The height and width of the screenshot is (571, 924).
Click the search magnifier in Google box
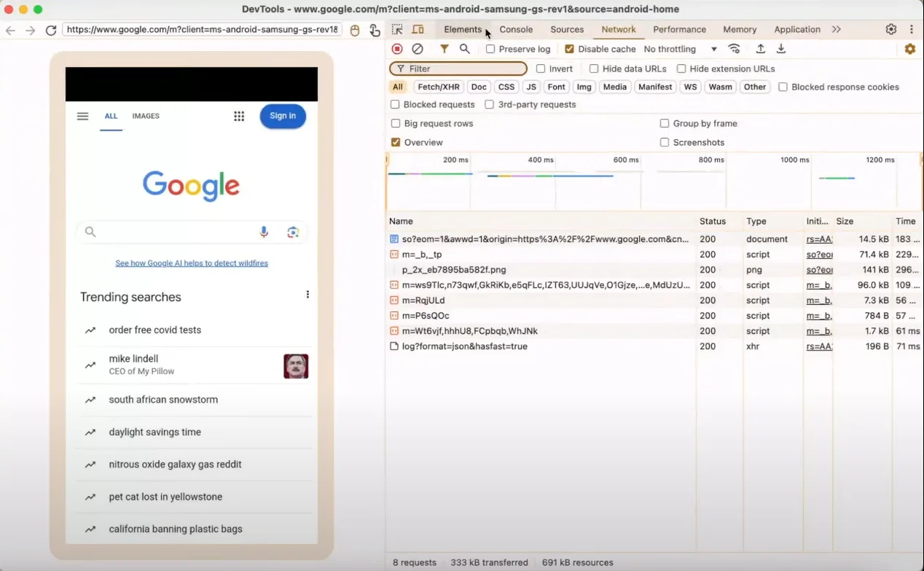90,232
